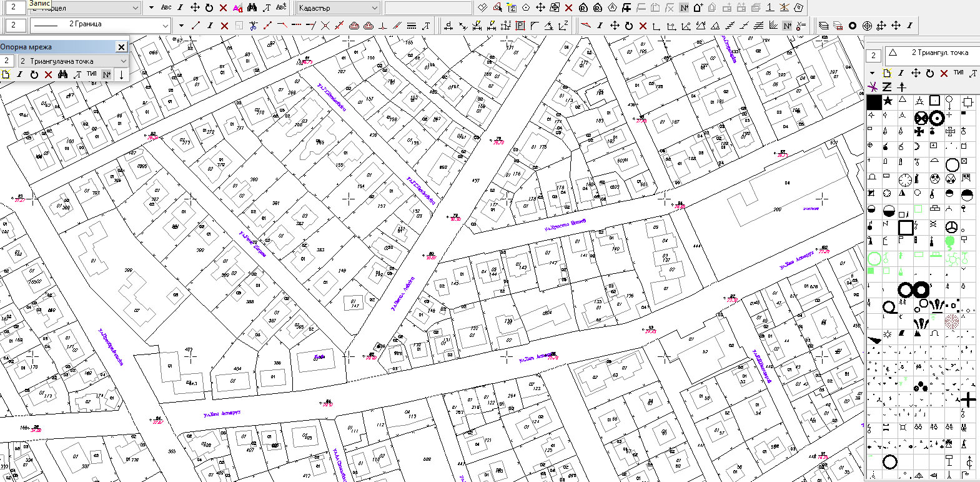The image size is (980, 482).
Task: Toggle the N+ button in top-right toolbar
Action: click(684, 8)
